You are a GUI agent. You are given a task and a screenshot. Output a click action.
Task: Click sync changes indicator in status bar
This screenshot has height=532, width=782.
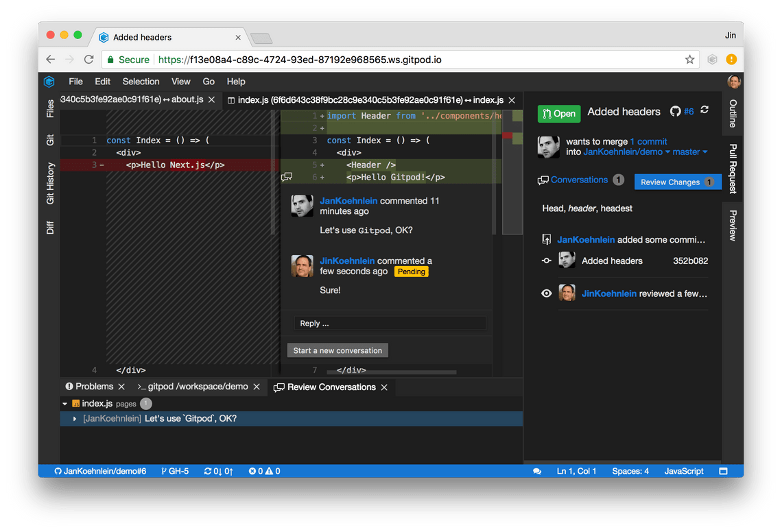[218, 471]
